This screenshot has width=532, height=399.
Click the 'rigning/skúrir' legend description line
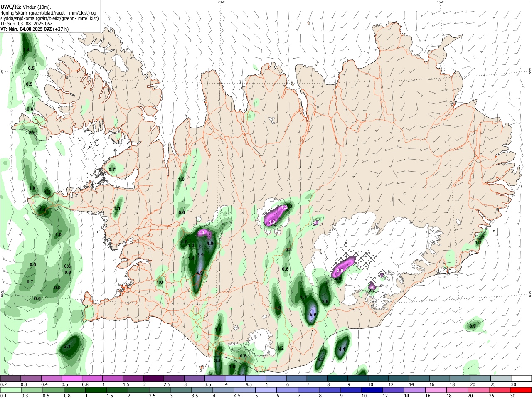pyautogui.click(x=48, y=12)
